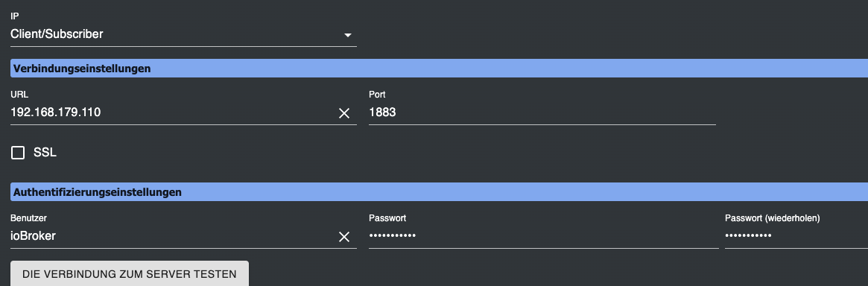Click the SSL label text

point(45,153)
